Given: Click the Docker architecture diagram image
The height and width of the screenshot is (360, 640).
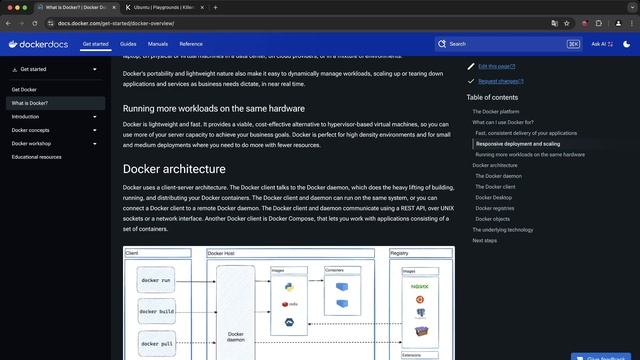Looking at the screenshot, I should pos(289,303).
